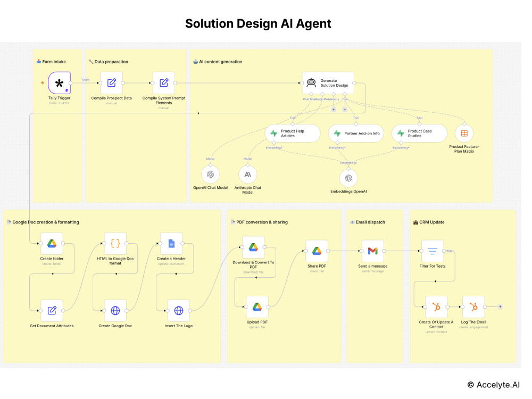Open the Set Document Attributes node
Viewport: 532px width, 399px height.
[52, 311]
